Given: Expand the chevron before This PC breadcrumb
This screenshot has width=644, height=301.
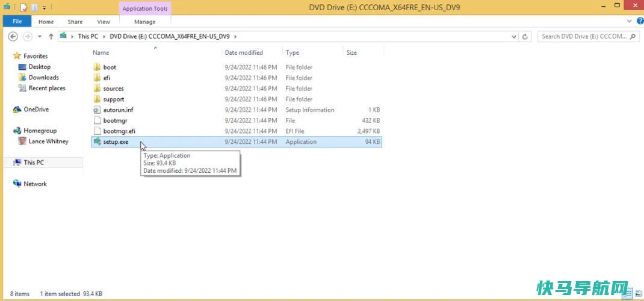Looking at the screenshot, I should coord(73,36).
